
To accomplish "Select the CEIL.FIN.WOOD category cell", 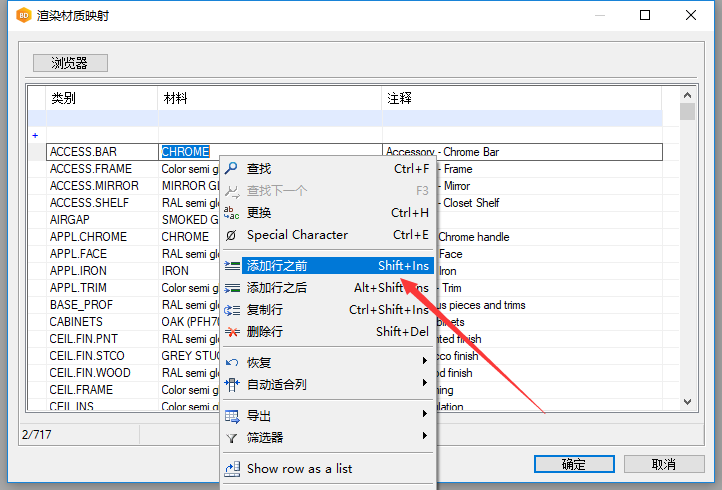I will pos(102,373).
